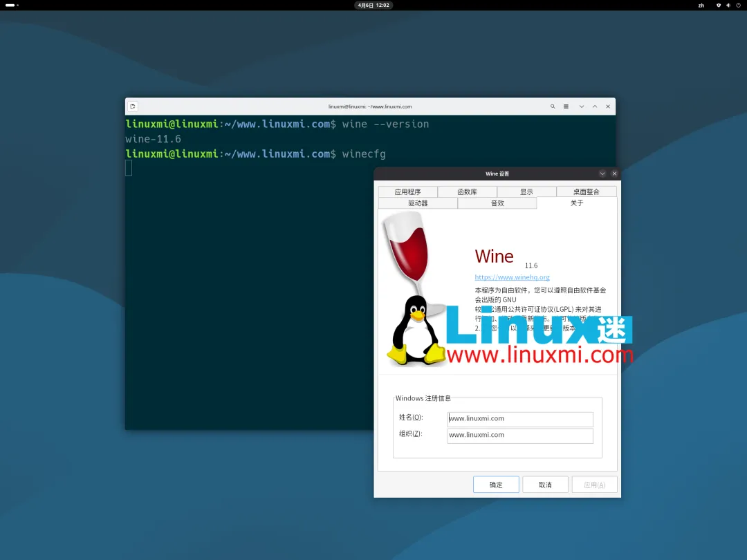This screenshot has width=747, height=560.
Task: Click the terminal window title text
Action: pyautogui.click(x=370, y=106)
